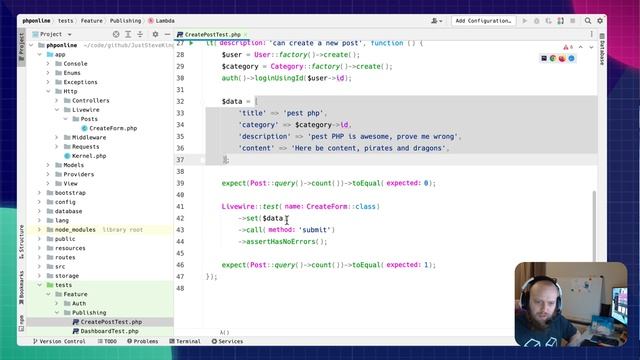Click tests breadcrumb in navigation bar
The width and height of the screenshot is (640, 360).
pos(65,20)
